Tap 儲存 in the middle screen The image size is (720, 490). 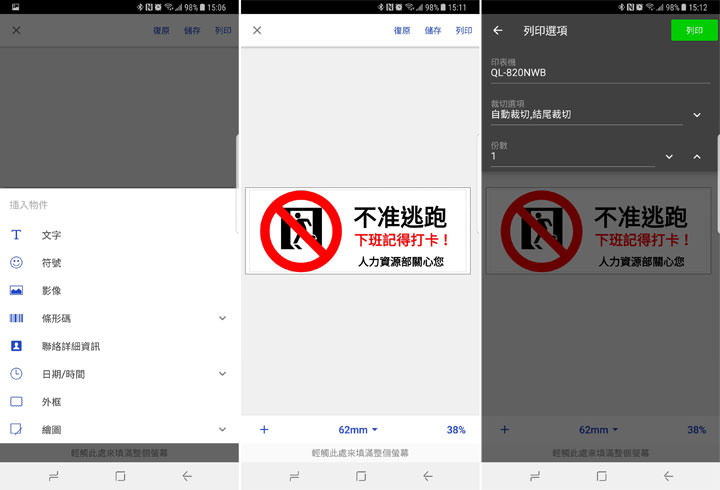point(433,31)
